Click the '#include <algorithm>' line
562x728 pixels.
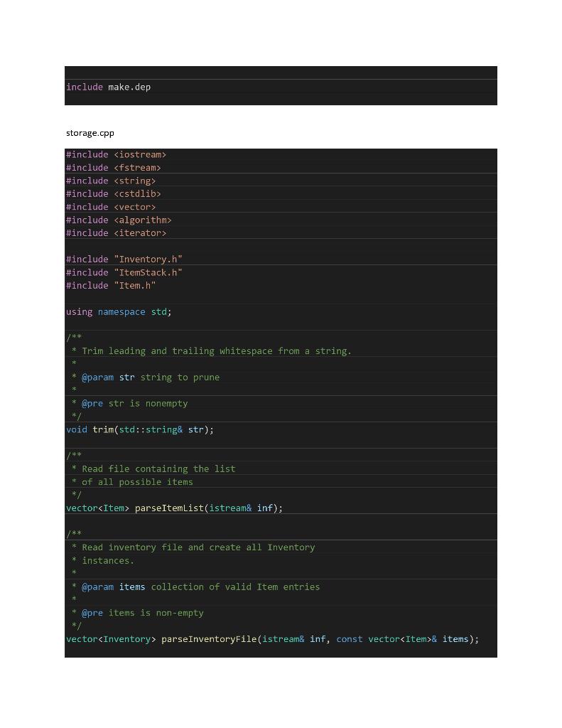click(119, 220)
